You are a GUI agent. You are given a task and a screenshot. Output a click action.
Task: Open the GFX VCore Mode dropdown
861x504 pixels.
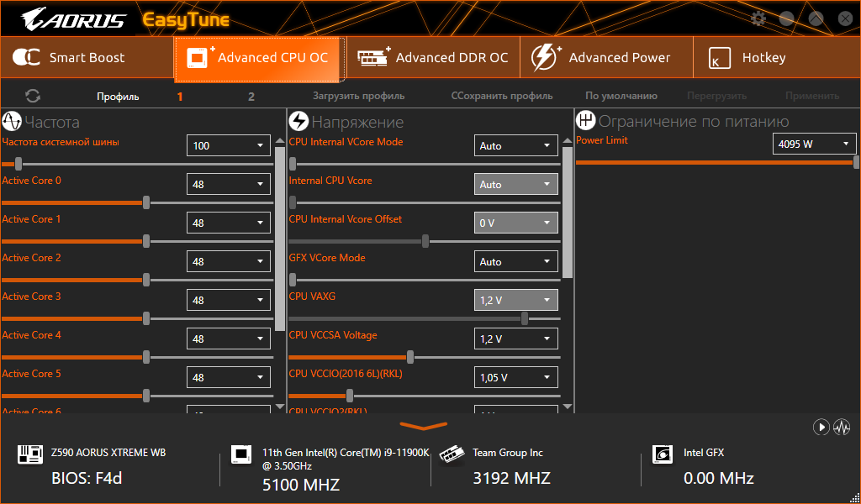point(516,261)
